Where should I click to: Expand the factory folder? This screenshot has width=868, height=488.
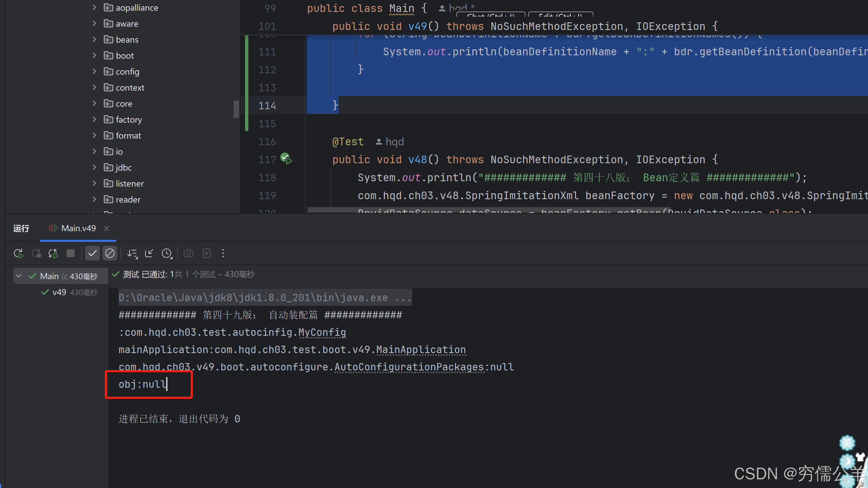pos(94,119)
